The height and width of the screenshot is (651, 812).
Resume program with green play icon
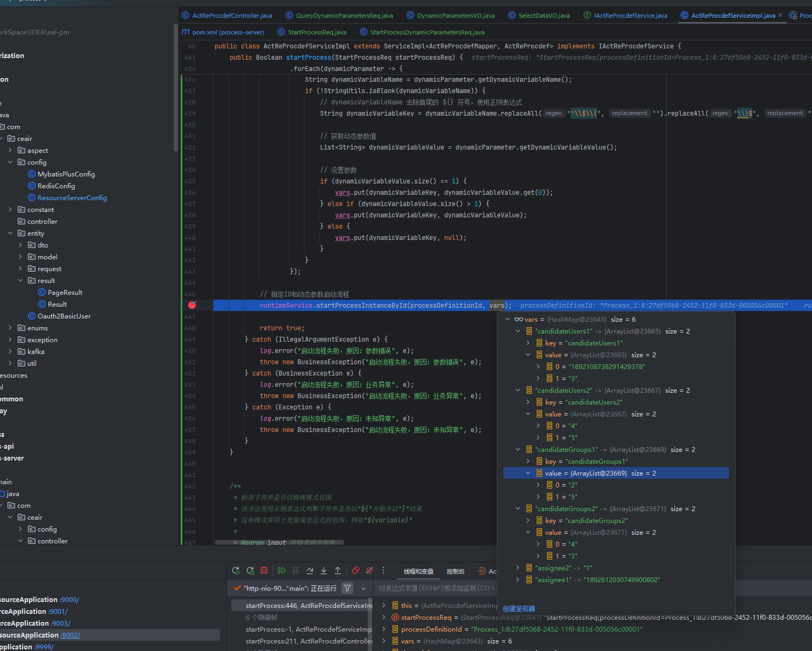click(282, 571)
